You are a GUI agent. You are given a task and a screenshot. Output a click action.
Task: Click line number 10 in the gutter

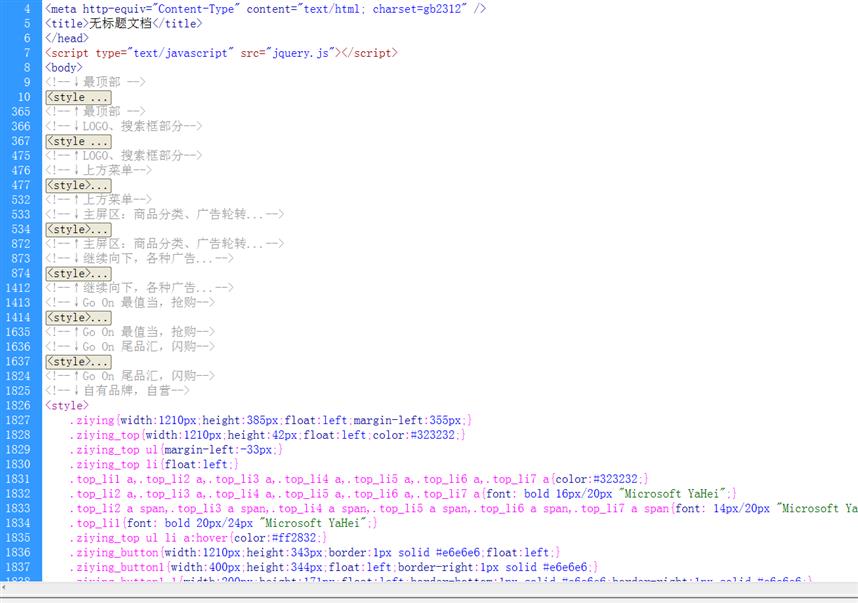[24, 97]
